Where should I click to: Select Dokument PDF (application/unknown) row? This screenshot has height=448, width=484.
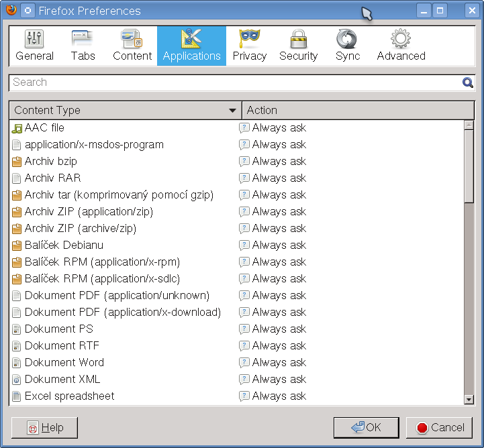point(236,296)
